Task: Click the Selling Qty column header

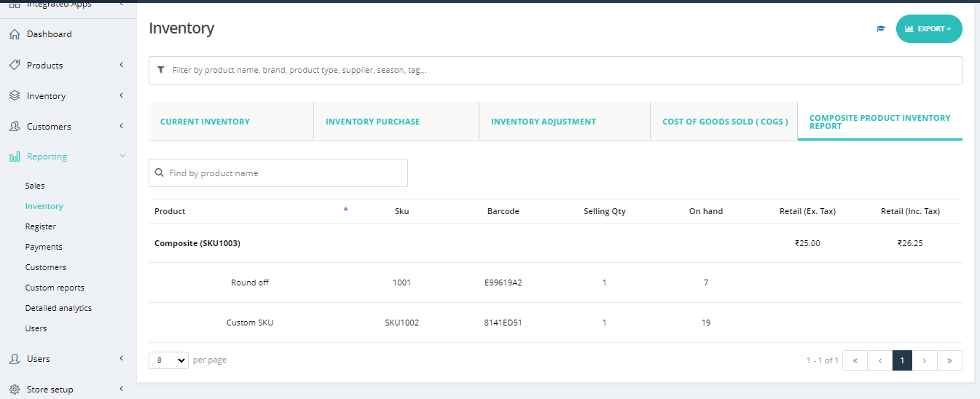Action: (x=605, y=211)
